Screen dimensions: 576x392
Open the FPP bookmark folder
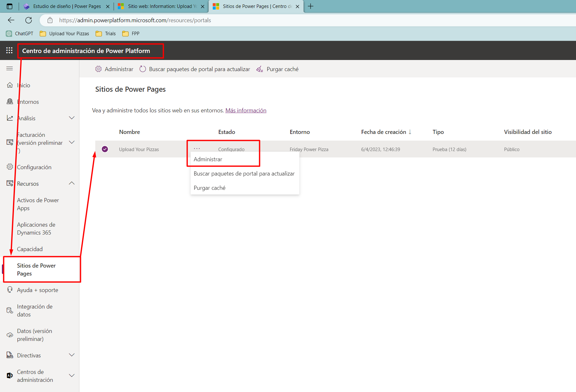tap(131, 34)
